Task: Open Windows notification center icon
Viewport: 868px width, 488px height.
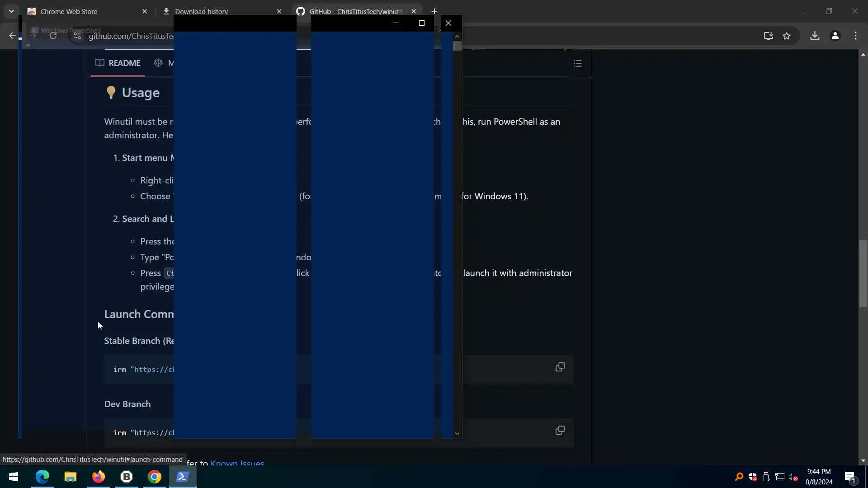Action: pyautogui.click(x=850, y=477)
